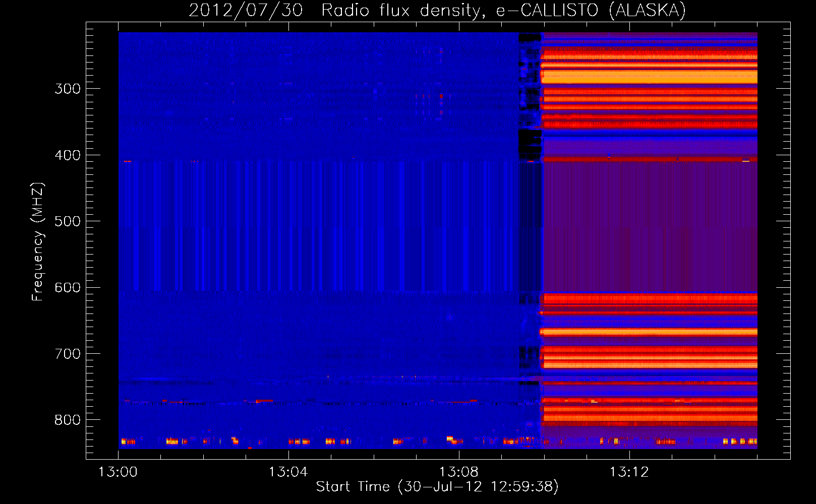Click the '13:00' time tick label
816x504 pixels.
118,472
